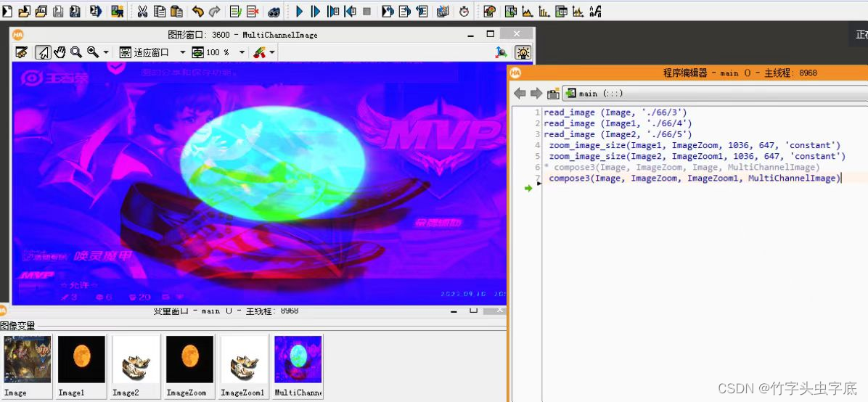Screen dimensions: 868x402
Task: Select the Image variable thumbnail
Action: coord(28,366)
